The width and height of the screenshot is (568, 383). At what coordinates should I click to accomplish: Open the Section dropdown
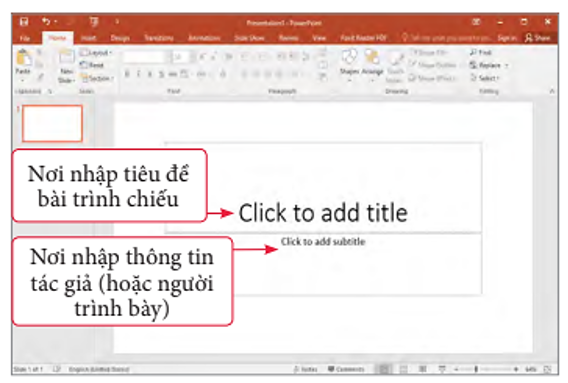click(96, 78)
